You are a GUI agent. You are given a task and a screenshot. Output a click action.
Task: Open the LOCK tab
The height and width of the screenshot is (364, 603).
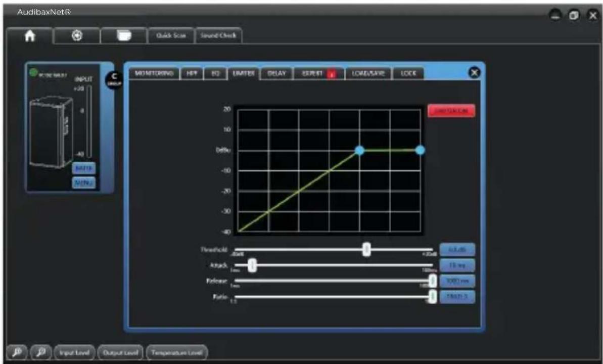(x=408, y=73)
